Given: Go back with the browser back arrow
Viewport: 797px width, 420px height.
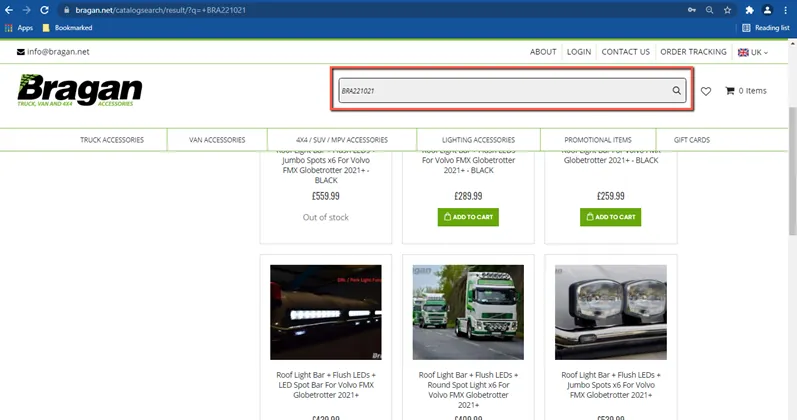Looking at the screenshot, I should (9, 10).
